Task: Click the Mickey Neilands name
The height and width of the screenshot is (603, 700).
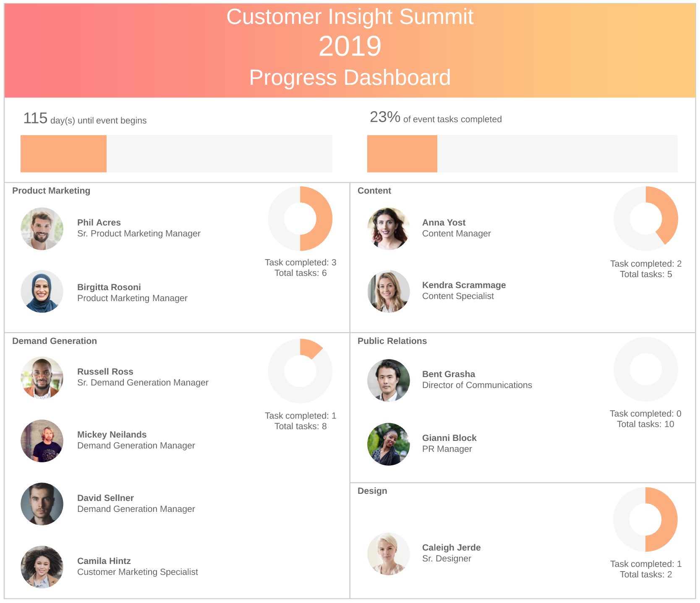Action: pyautogui.click(x=112, y=435)
